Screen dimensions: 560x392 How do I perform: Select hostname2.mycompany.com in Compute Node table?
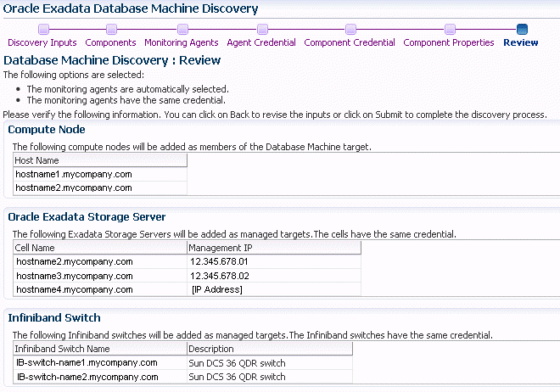pos(100,188)
